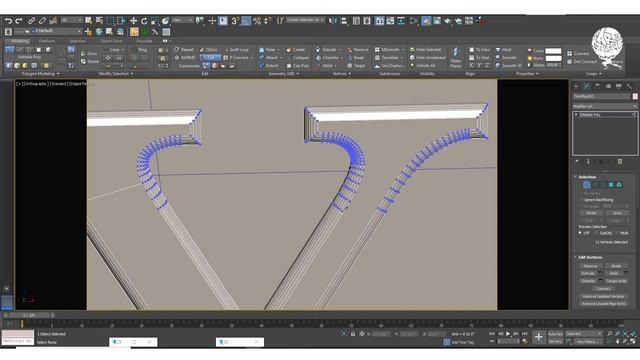Expand the Editable Poly modifier entry
The height and width of the screenshot is (360, 640).
[576, 115]
